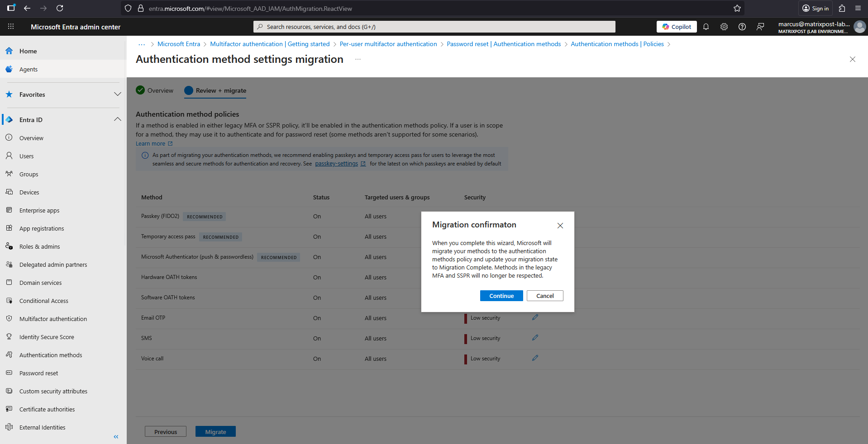Edit the Email OTP method with the pencil
This screenshot has width=868, height=444.
535,317
